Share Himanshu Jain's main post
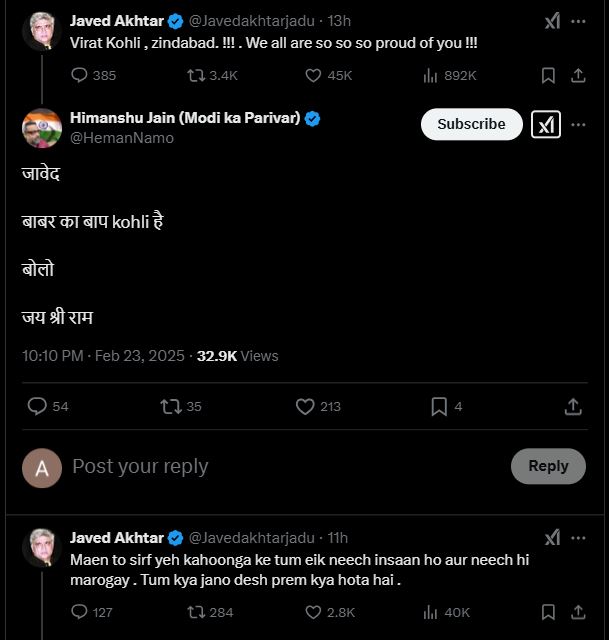The height and width of the screenshot is (640, 609). point(573,406)
